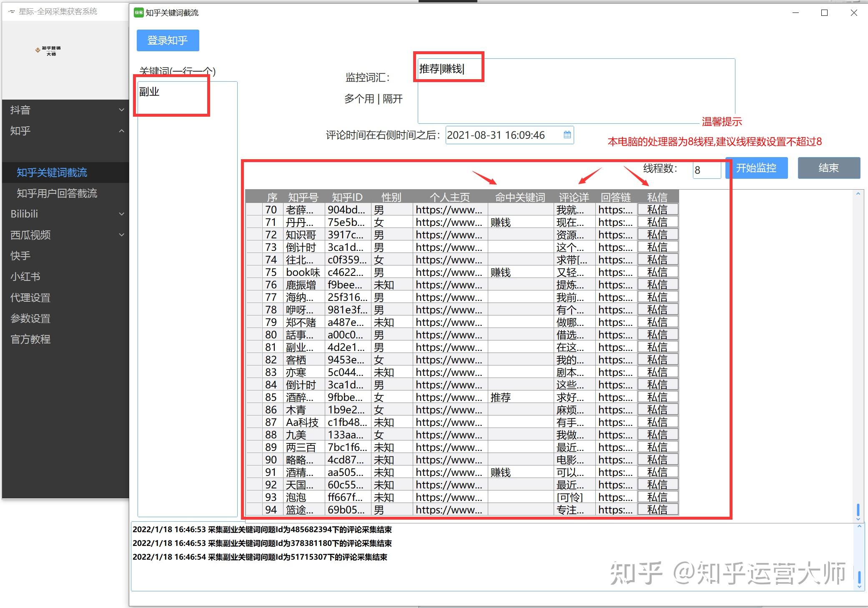The image size is (868, 608).
Task: Expand the 西瓜视频 menu section
Action: point(66,235)
